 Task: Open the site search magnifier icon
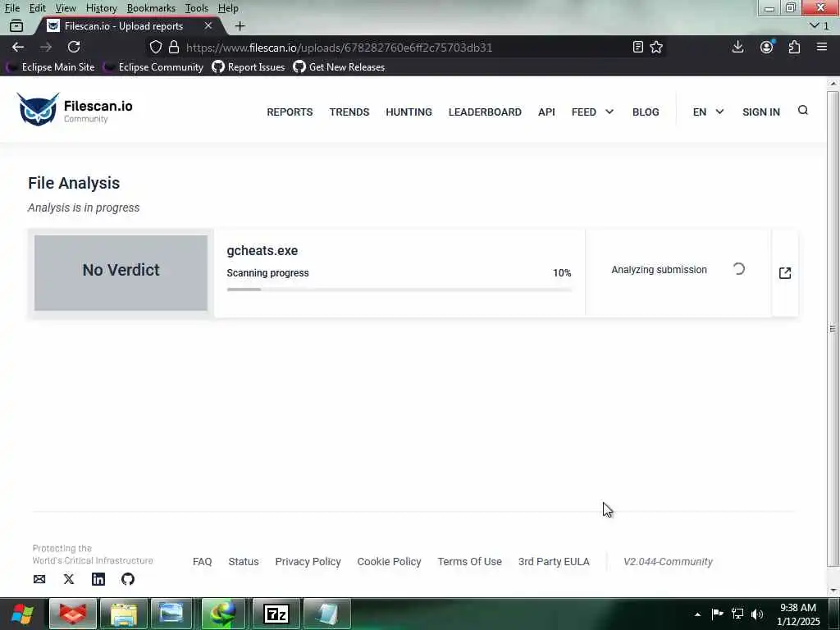(802, 111)
